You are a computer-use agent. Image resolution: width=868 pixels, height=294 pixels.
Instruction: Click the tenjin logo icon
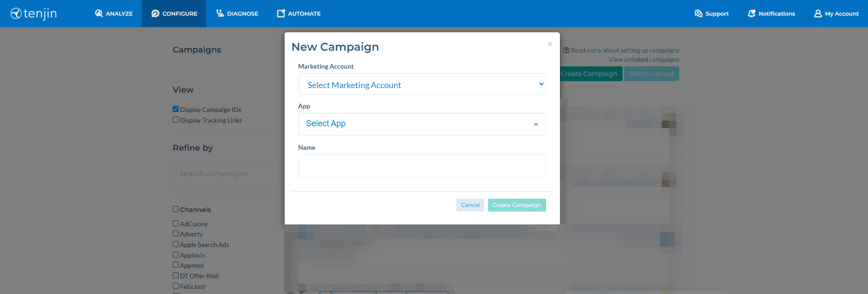[16, 13]
